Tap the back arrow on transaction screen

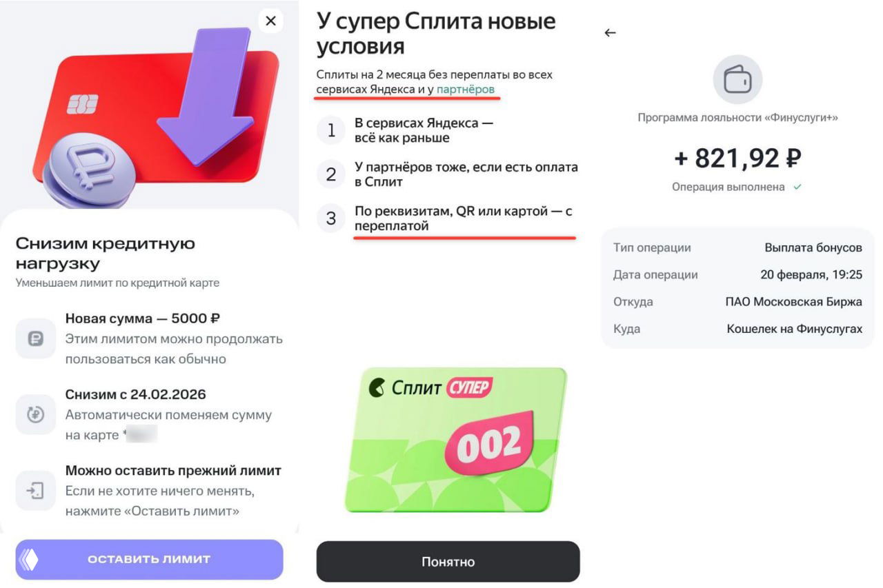[610, 32]
